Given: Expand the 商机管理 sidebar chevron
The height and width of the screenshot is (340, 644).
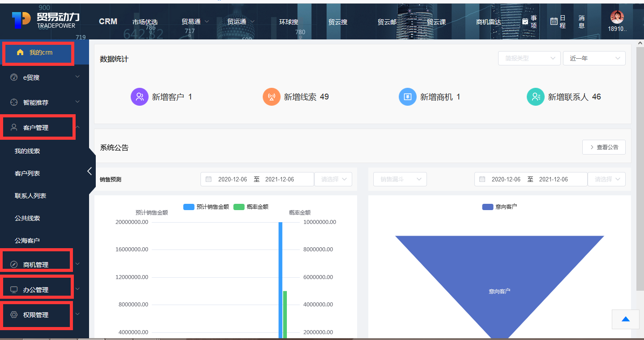Looking at the screenshot, I should (77, 264).
